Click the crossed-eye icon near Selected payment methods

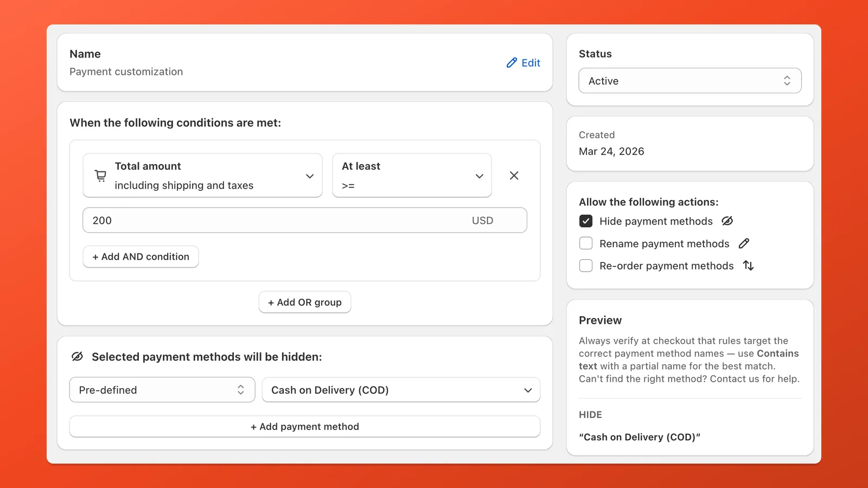pyautogui.click(x=77, y=356)
